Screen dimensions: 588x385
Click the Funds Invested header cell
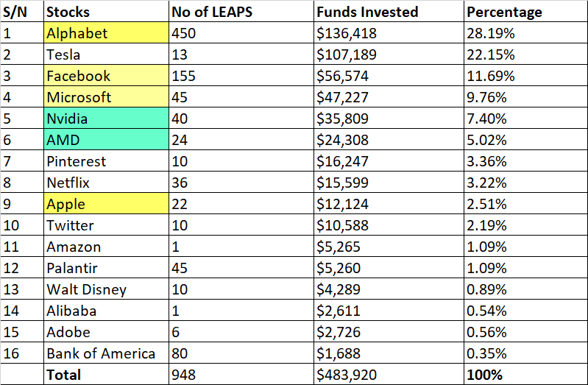(388, 12)
